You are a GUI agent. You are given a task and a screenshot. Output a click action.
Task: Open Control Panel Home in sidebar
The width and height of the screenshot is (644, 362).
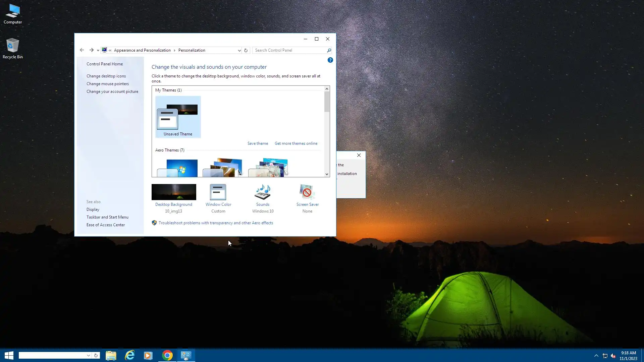(x=104, y=64)
